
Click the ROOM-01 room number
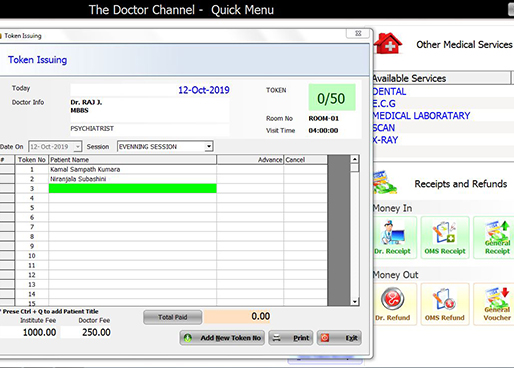[x=323, y=118]
